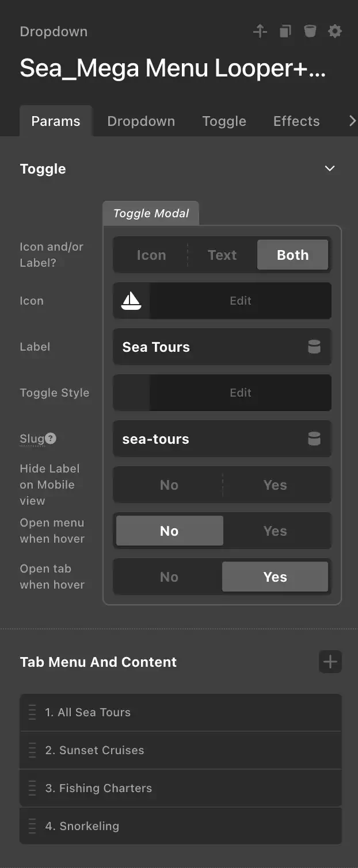358x868 pixels.
Task: Duplicate the element with the copy icon
Action: point(285,31)
